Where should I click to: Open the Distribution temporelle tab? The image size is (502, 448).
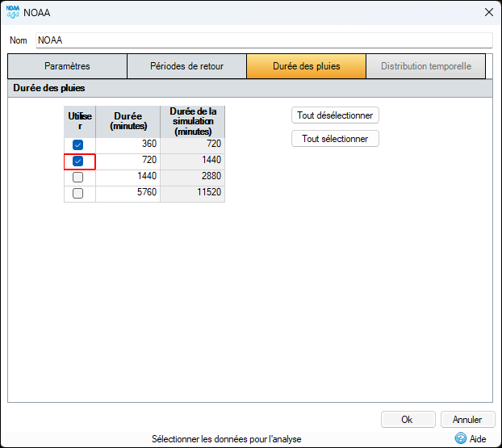click(426, 66)
